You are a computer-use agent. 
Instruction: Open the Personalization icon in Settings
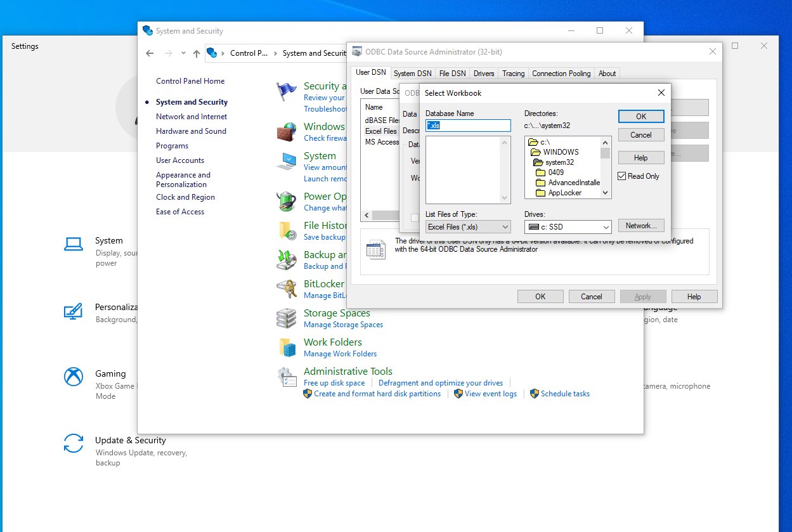click(74, 311)
